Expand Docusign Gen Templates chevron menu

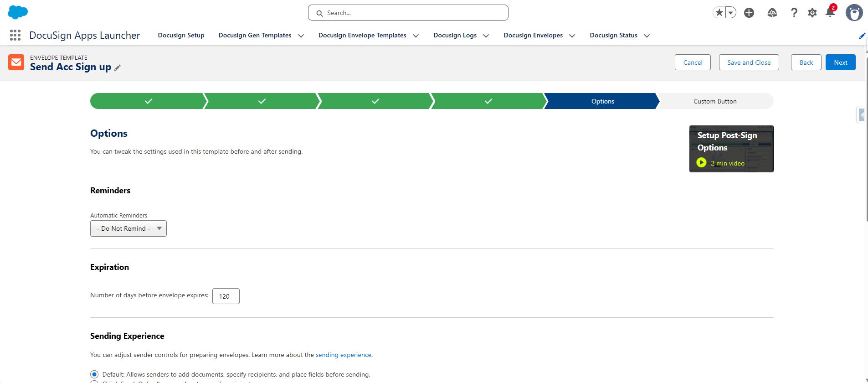(301, 36)
